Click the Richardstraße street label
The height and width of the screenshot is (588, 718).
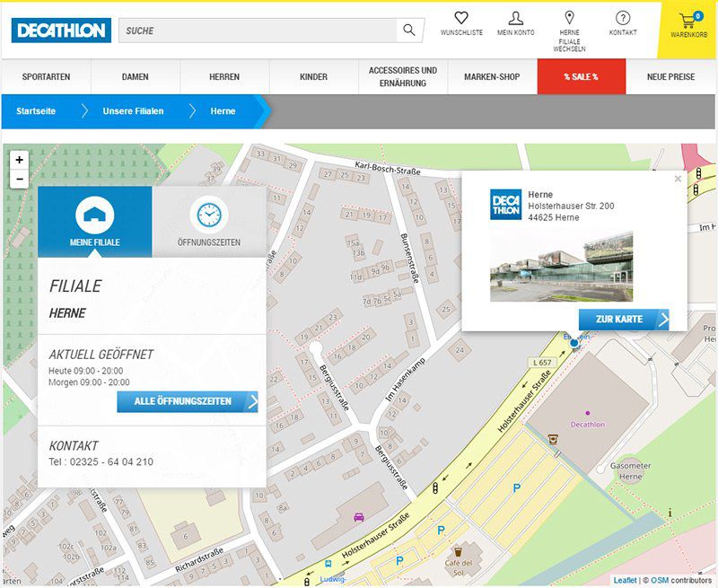click(x=199, y=559)
